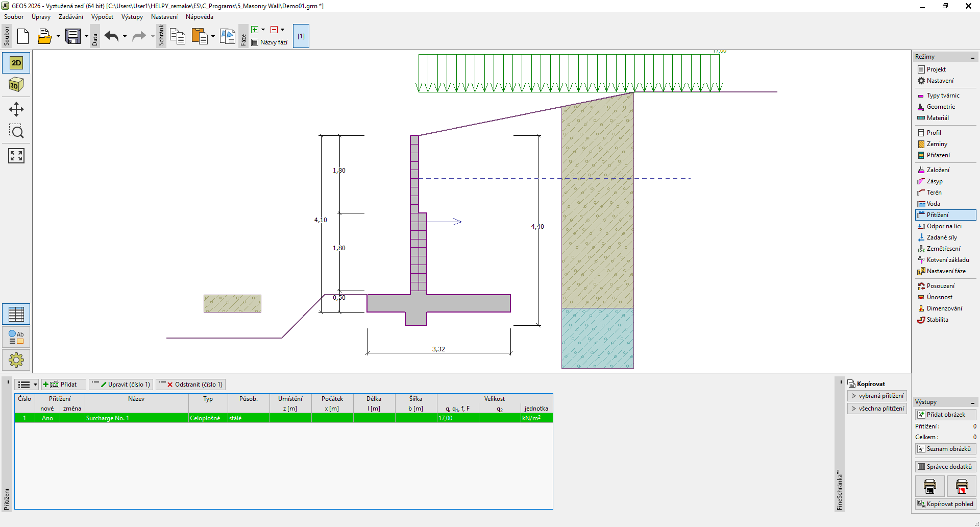Toggle construction stage [1] button
Viewport: 980px width, 527px height.
[x=301, y=36]
